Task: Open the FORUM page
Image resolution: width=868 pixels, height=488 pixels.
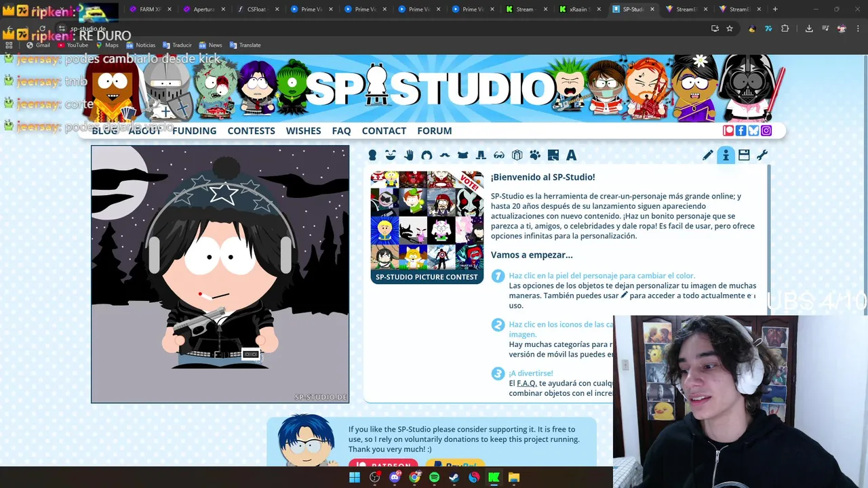Action: tap(435, 131)
